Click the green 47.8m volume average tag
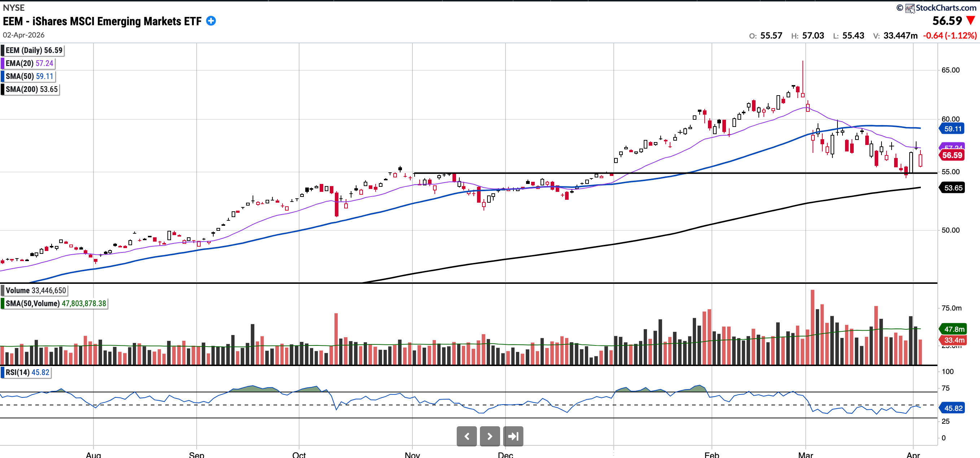This screenshot has width=980, height=458. tap(954, 329)
